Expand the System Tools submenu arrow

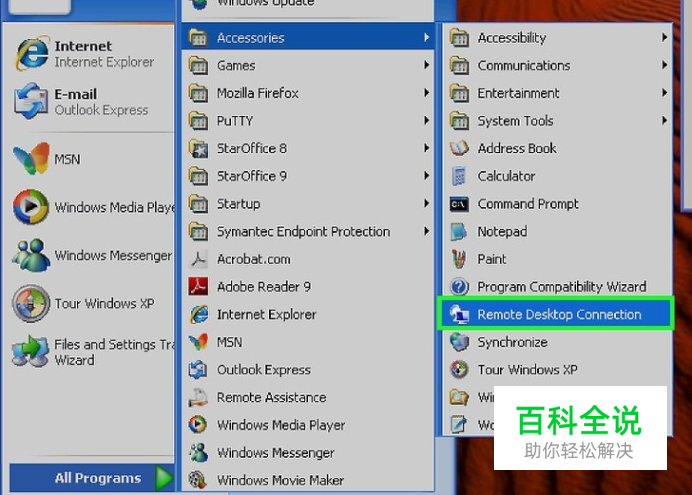click(x=664, y=120)
